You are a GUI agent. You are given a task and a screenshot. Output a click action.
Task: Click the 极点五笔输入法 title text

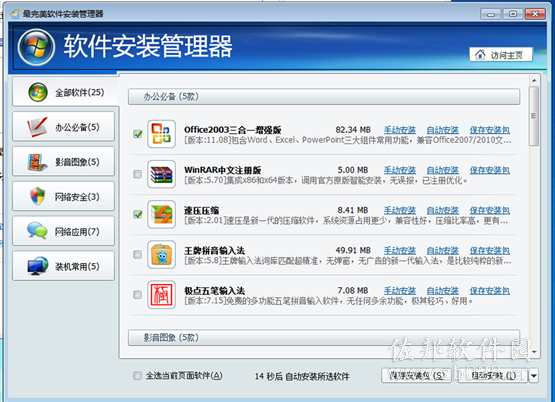[214, 291]
